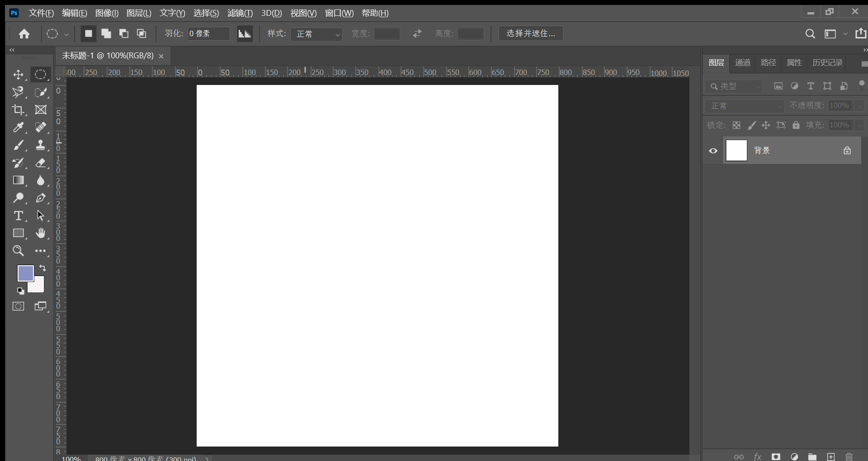The image size is (868, 461).
Task: Select the Rectangle shape tool
Action: (x=18, y=233)
